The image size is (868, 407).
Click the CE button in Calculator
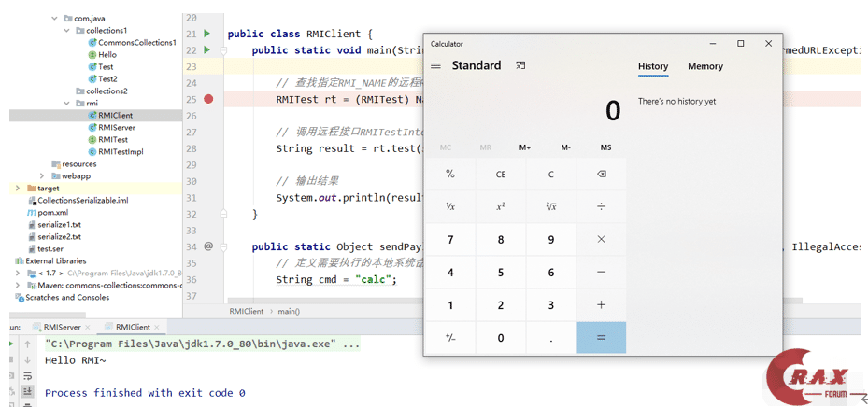click(501, 175)
